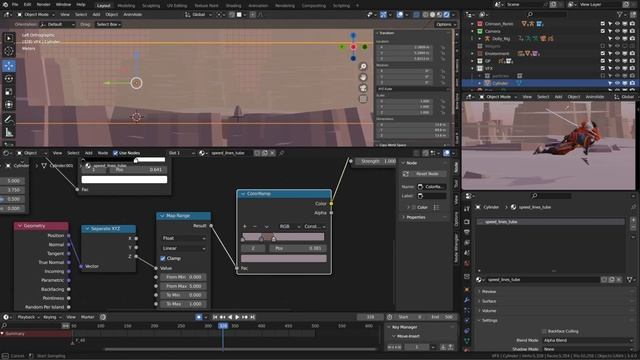Add a color stop with ColorRamp plus

click(x=245, y=226)
